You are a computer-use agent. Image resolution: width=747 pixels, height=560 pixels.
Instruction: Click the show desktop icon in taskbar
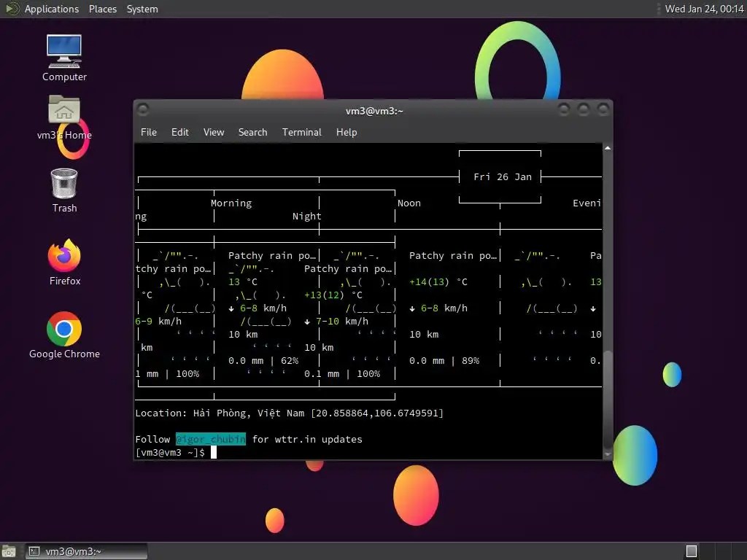coord(9,551)
